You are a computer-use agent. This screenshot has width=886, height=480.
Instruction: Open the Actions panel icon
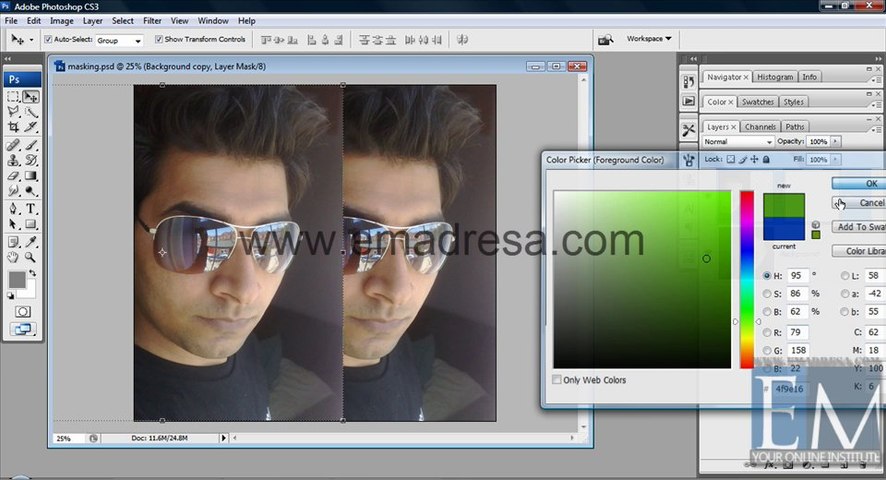[689, 101]
